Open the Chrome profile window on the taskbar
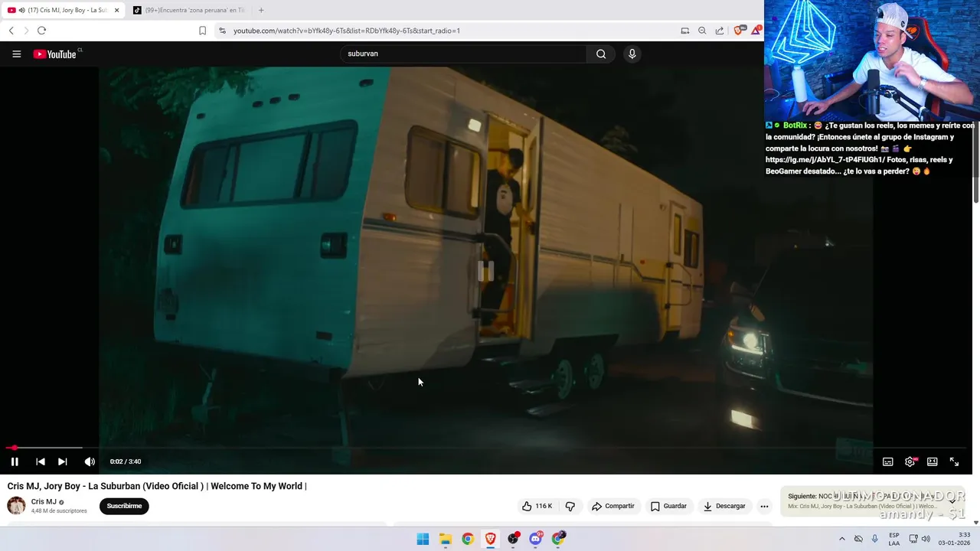Viewport: 980px width, 551px height. click(559, 539)
